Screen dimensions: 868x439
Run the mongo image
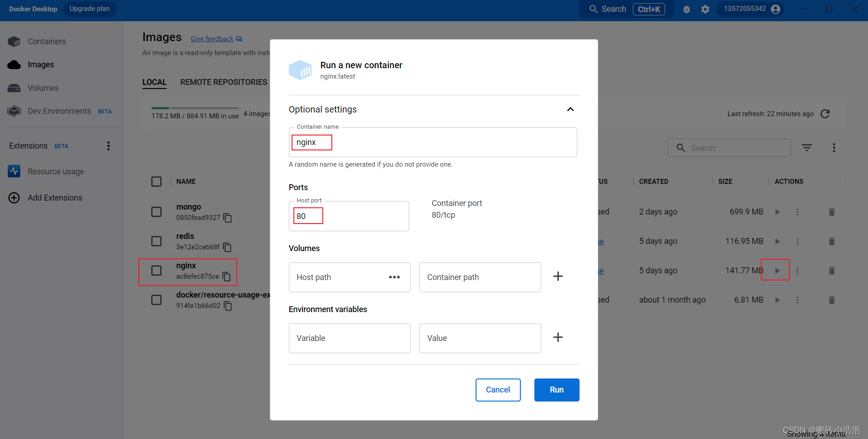coord(778,212)
